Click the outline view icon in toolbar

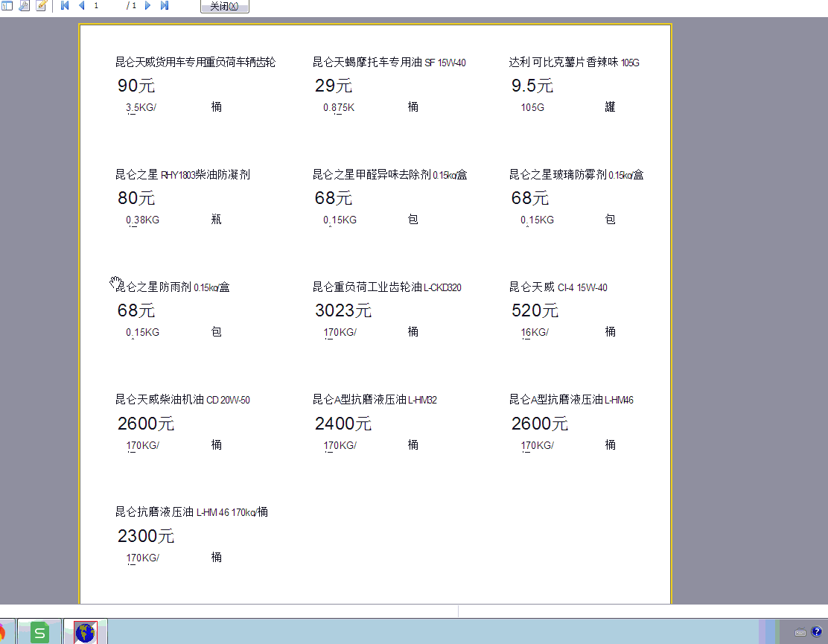coord(7,6)
